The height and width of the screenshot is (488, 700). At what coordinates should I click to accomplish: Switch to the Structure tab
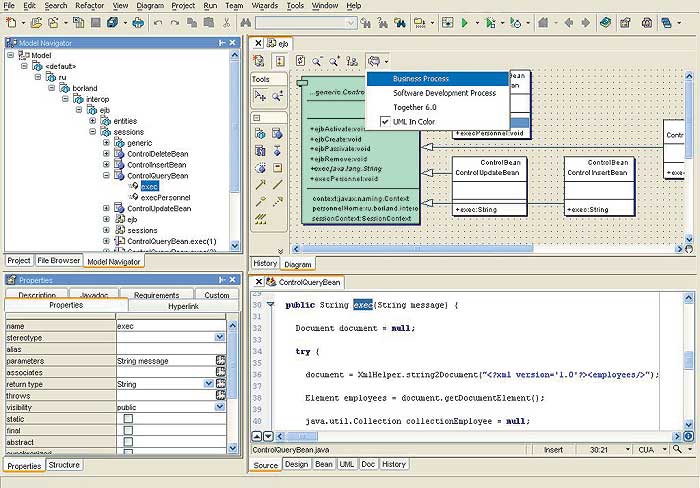(x=64, y=465)
